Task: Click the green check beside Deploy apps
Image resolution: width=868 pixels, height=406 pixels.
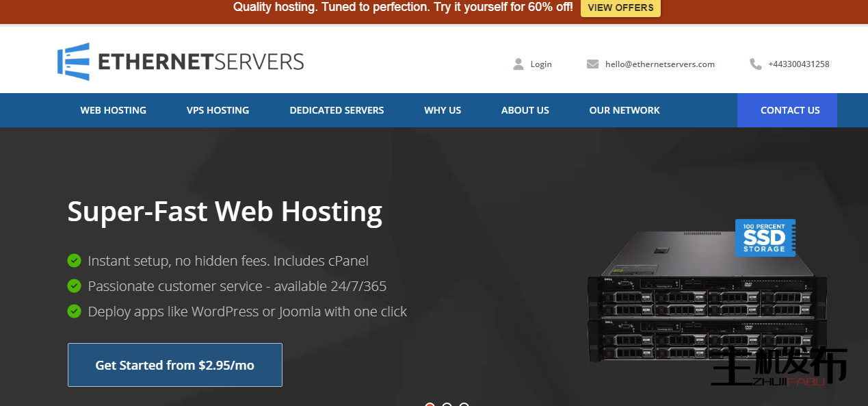Action: click(x=75, y=311)
